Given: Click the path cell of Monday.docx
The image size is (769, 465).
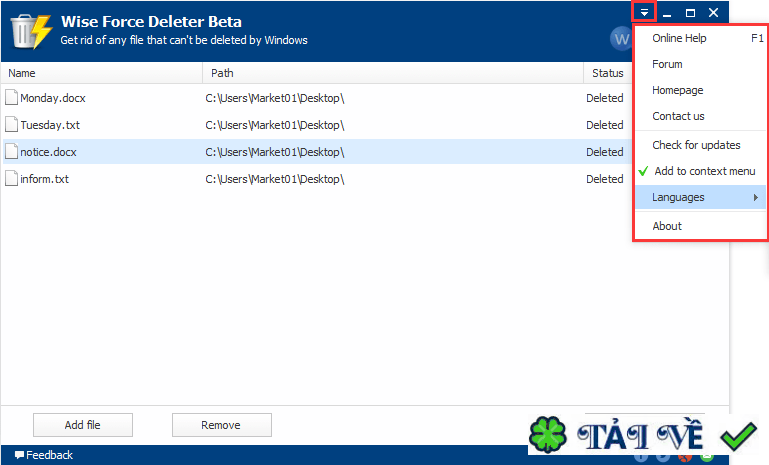Looking at the screenshot, I should [x=275, y=98].
